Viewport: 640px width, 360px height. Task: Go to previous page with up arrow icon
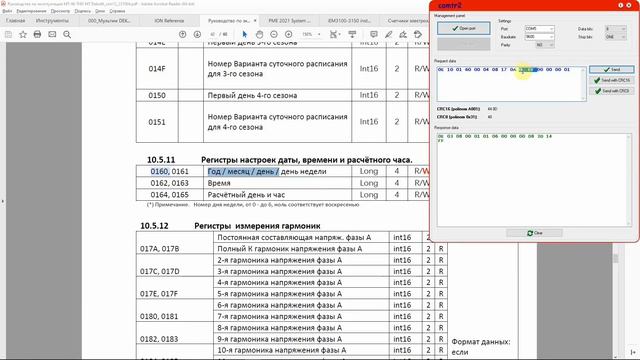coord(182,34)
